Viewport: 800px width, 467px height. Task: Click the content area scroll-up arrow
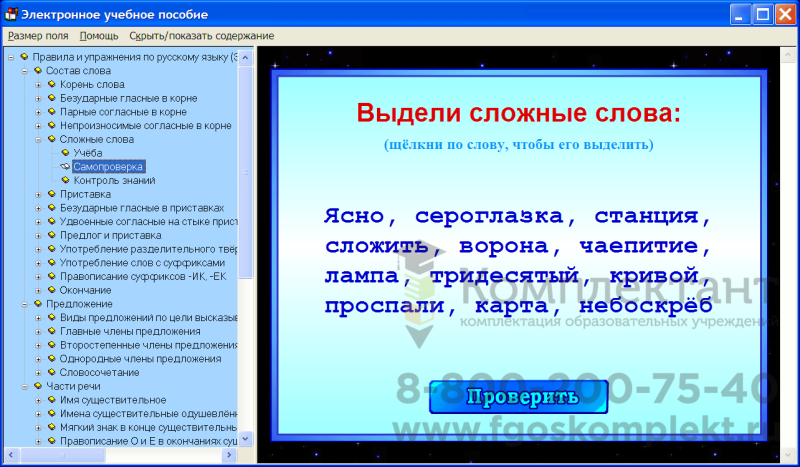point(787,55)
